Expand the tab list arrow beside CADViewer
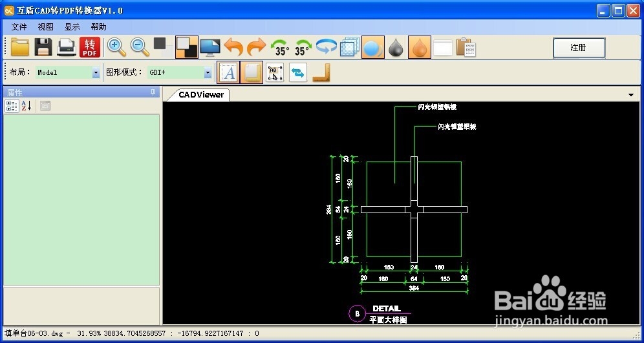 click(631, 95)
